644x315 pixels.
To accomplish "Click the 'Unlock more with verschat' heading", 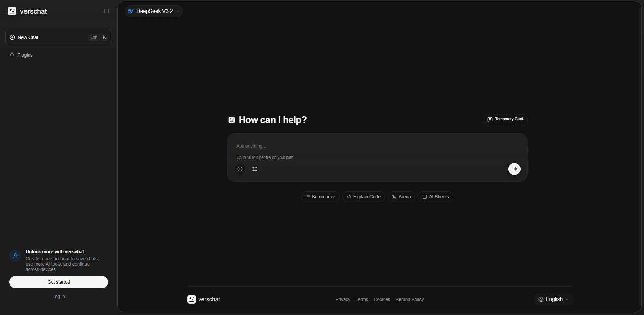I will point(55,252).
